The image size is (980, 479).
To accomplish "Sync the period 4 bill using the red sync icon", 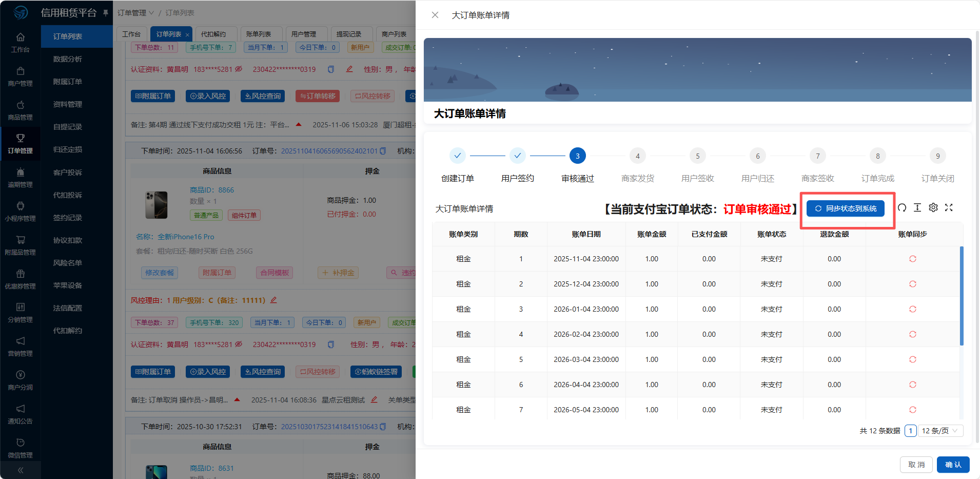I will point(912,334).
